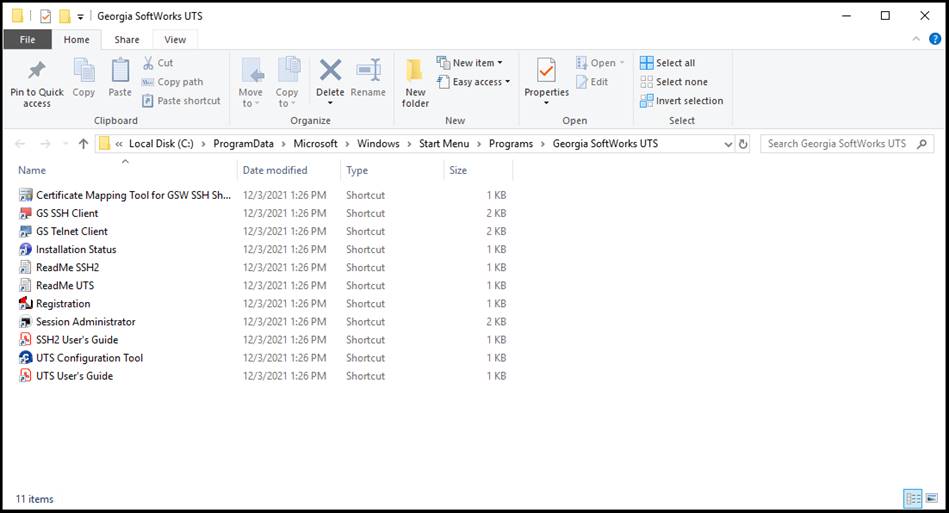Click the Rename icon
Viewport: 949px width, 513px height.
[x=368, y=70]
